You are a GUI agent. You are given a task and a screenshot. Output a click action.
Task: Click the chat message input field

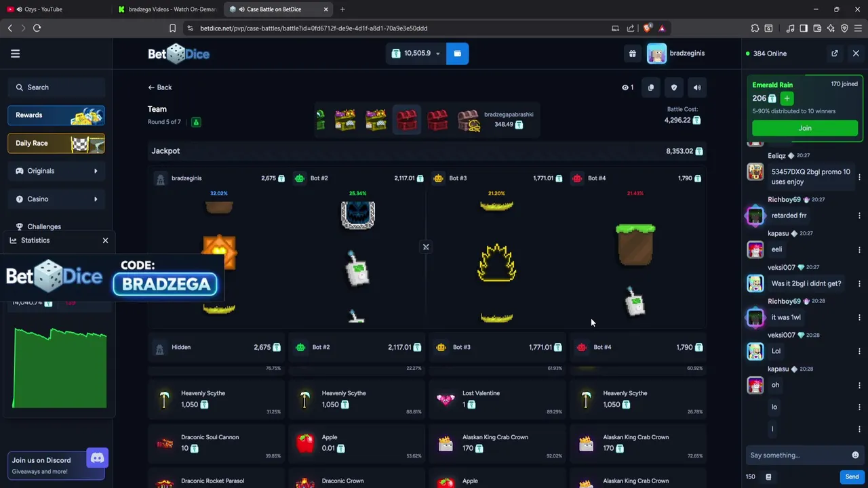[798, 455]
